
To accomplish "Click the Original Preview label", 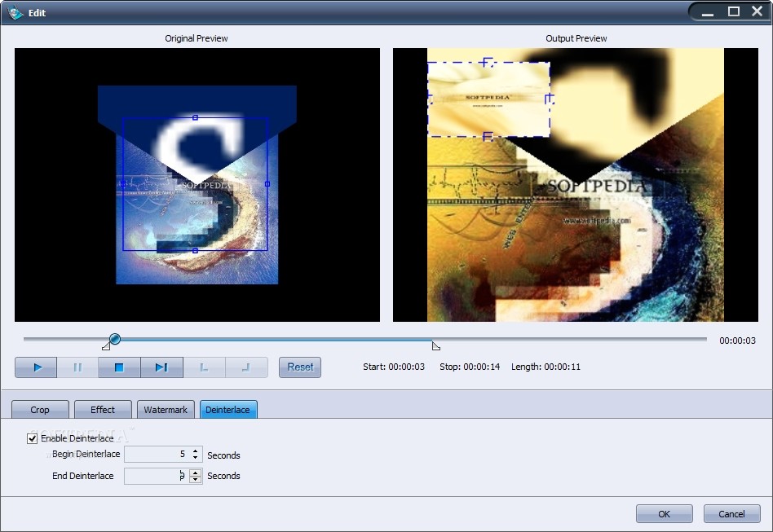I will pyautogui.click(x=197, y=38).
